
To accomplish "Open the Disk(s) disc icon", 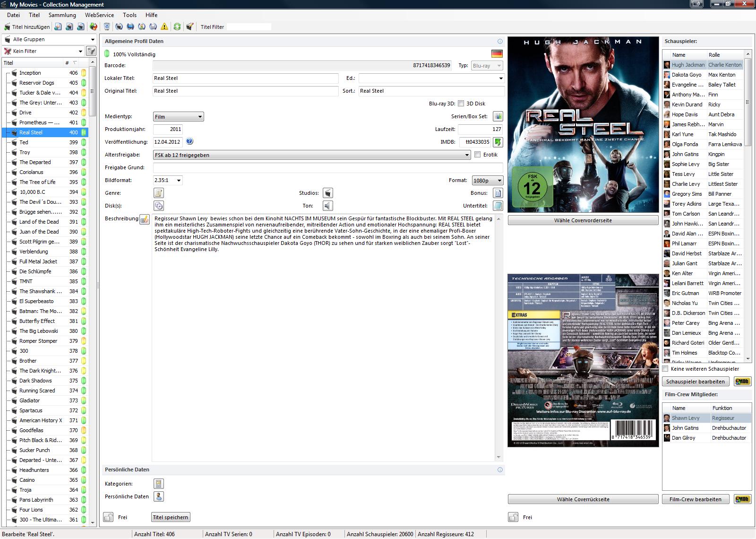I will pyautogui.click(x=159, y=206).
